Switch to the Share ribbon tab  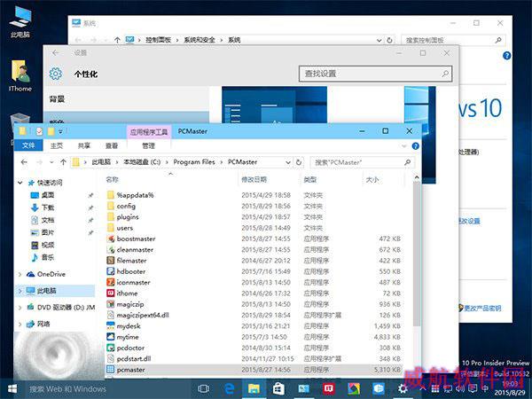tap(84, 146)
